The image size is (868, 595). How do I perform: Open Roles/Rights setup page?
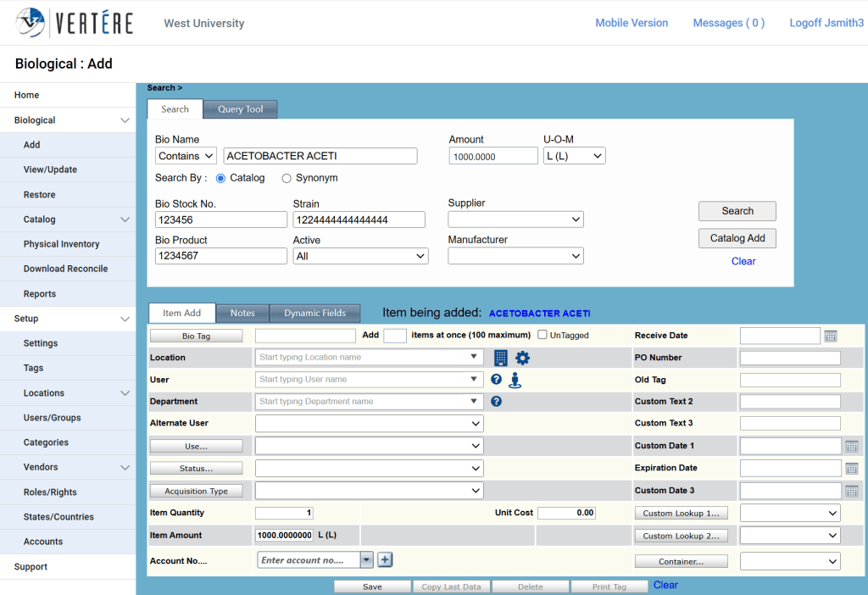(68, 492)
